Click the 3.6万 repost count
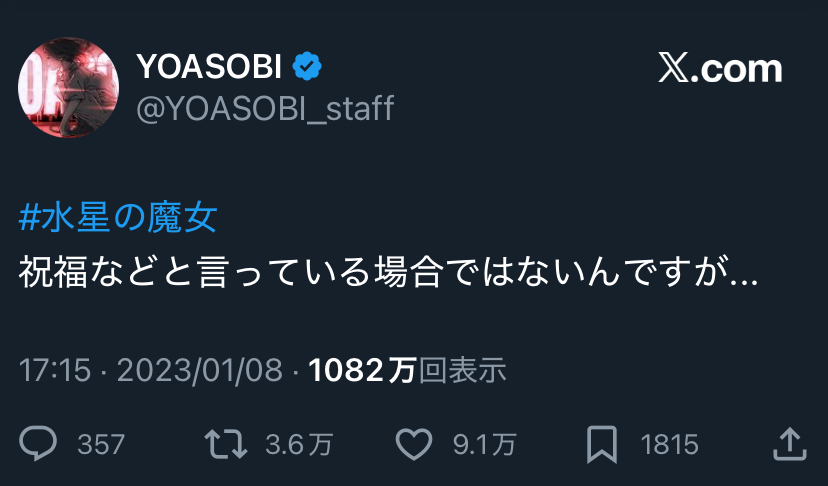828x486 pixels. 298,444
